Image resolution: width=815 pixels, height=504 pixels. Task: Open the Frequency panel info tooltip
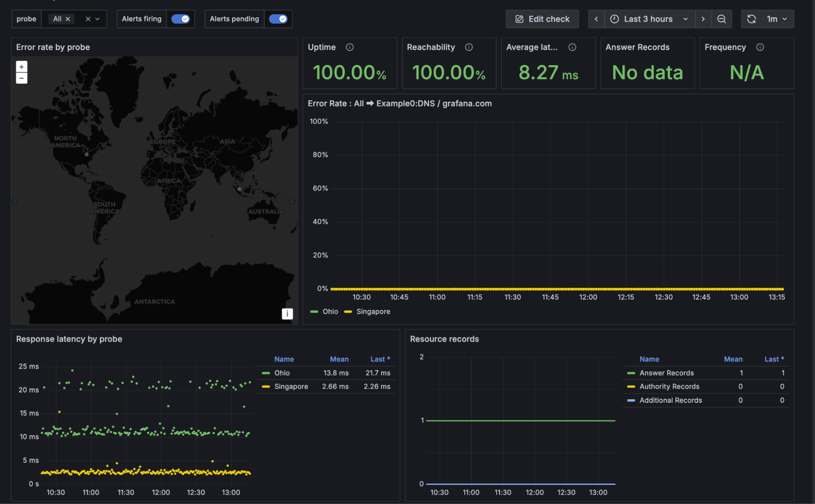click(760, 47)
